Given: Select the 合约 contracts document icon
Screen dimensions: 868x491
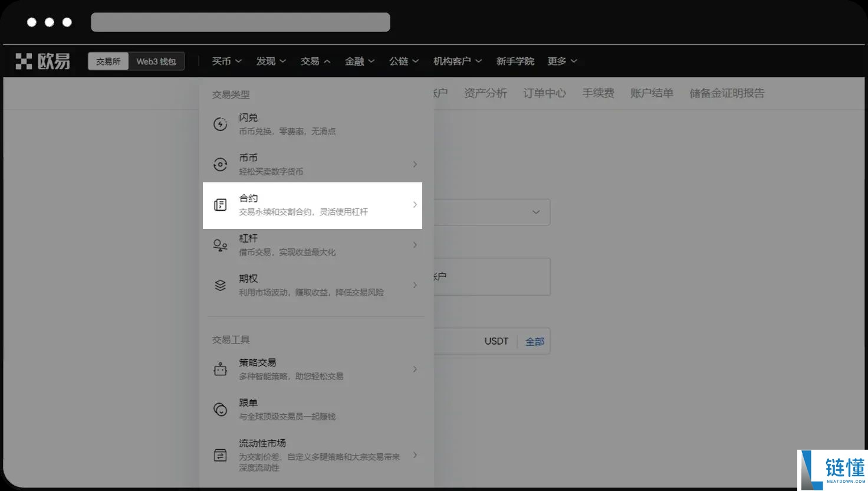Looking at the screenshot, I should pos(220,205).
